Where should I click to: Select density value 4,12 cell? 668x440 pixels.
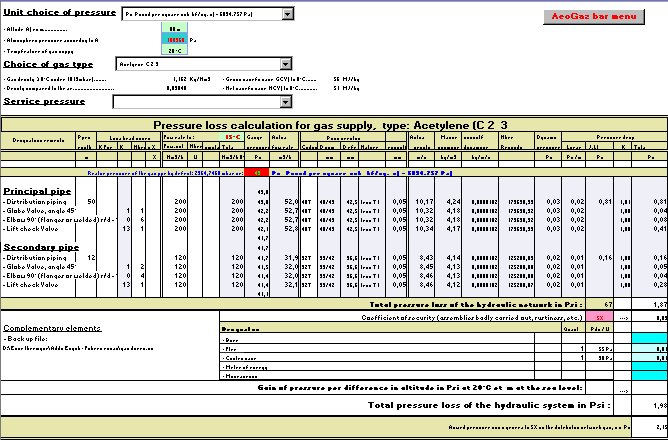click(448, 285)
